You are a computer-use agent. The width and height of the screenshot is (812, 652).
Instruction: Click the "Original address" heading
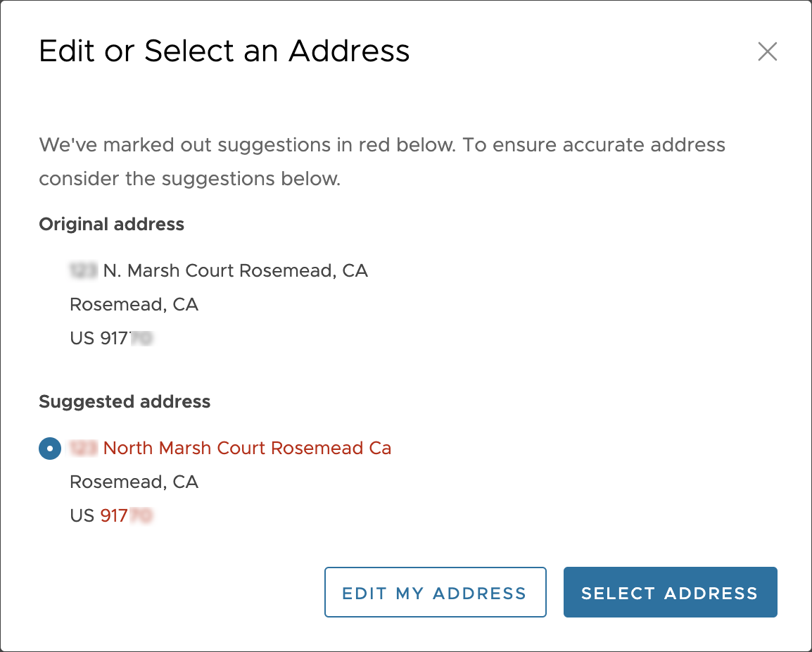pyautogui.click(x=111, y=225)
